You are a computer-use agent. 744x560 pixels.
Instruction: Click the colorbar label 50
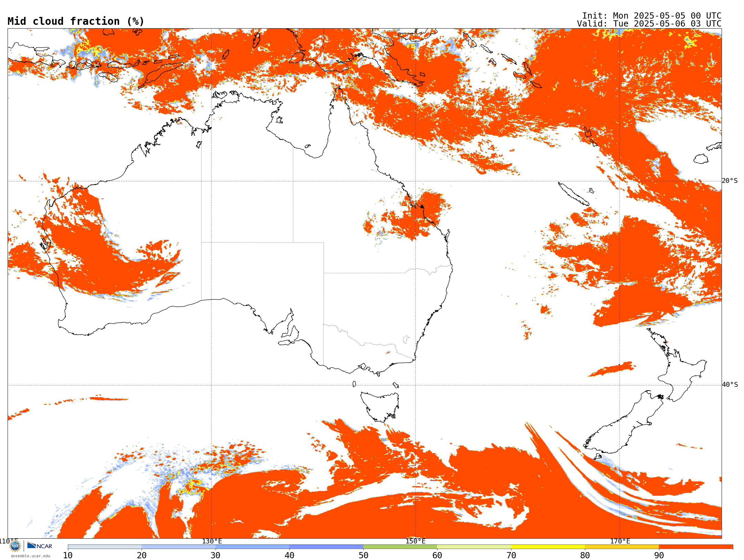(x=363, y=555)
